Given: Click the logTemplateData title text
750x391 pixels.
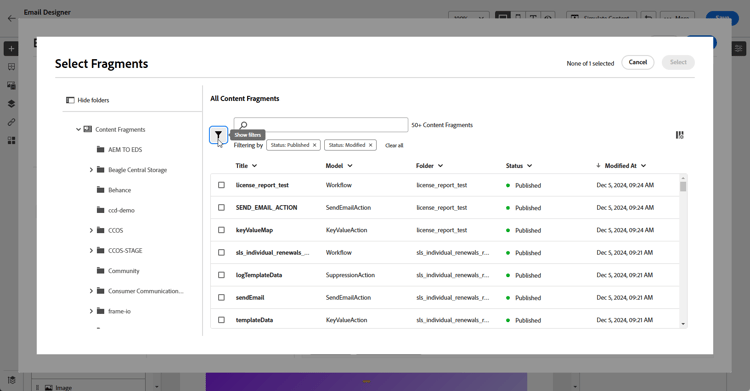Looking at the screenshot, I should [x=259, y=275].
